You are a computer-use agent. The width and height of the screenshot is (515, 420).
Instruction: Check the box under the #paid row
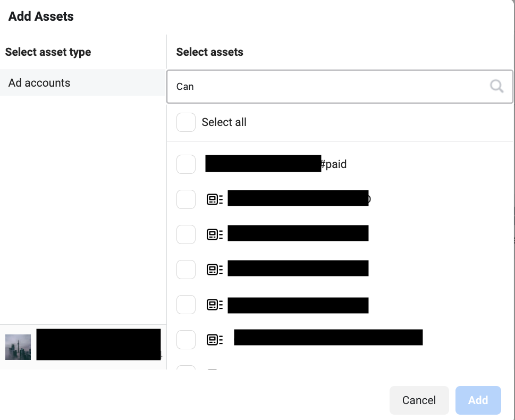186,199
